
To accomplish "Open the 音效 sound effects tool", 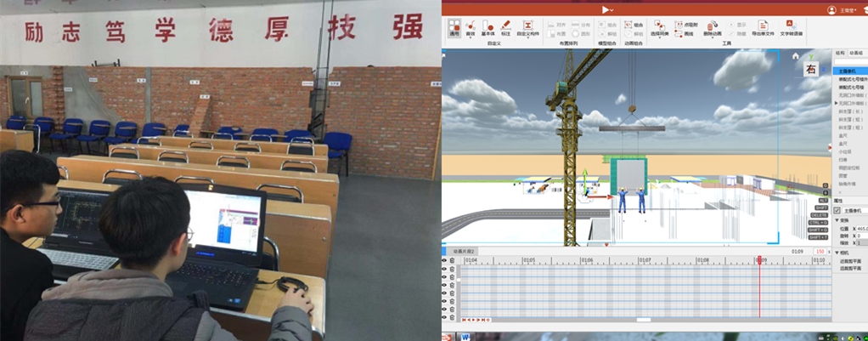I will click(470, 28).
